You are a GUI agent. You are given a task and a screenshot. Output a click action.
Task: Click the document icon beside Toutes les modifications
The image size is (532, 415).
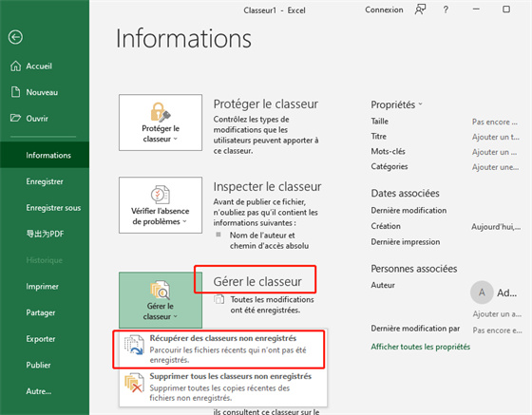coord(219,299)
